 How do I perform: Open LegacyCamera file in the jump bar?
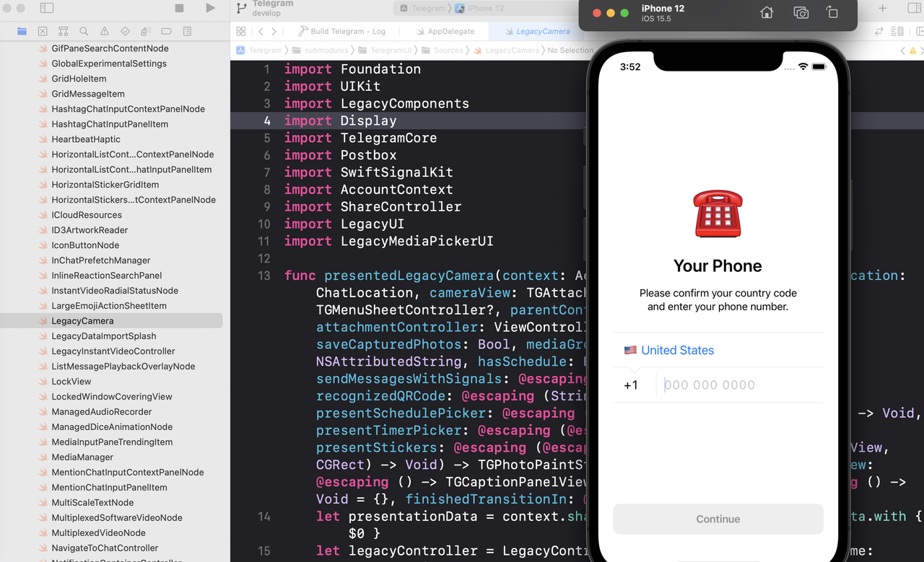pos(506,50)
